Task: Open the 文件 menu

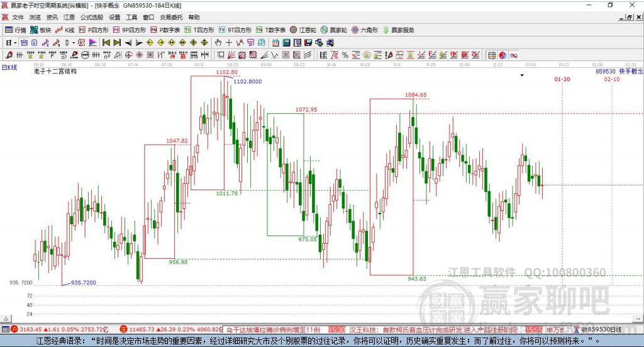Action: coord(18,17)
